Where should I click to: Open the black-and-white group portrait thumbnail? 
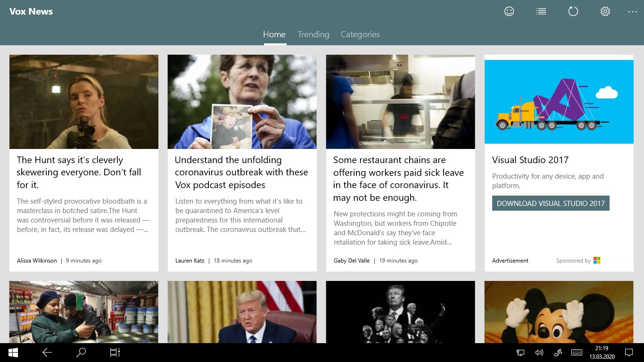(x=401, y=312)
